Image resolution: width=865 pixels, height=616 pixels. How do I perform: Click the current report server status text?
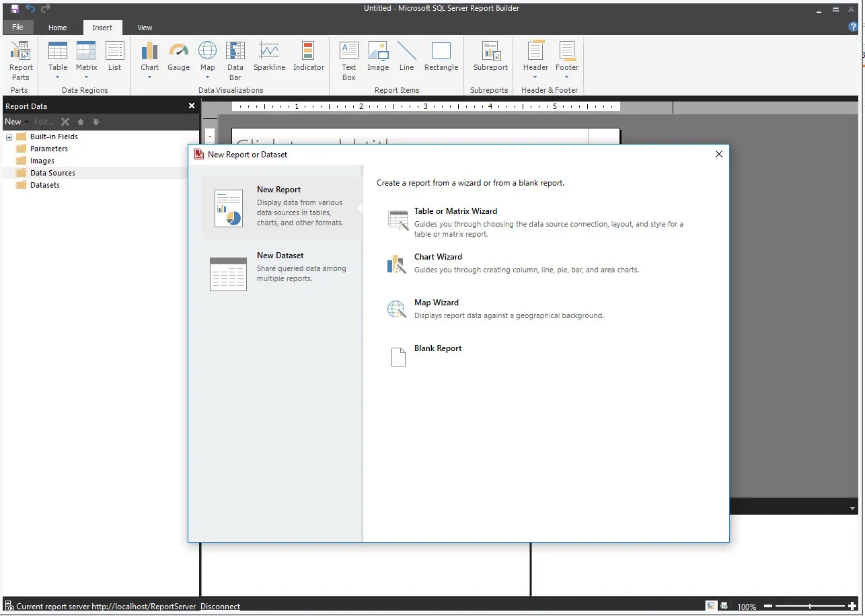click(x=106, y=607)
